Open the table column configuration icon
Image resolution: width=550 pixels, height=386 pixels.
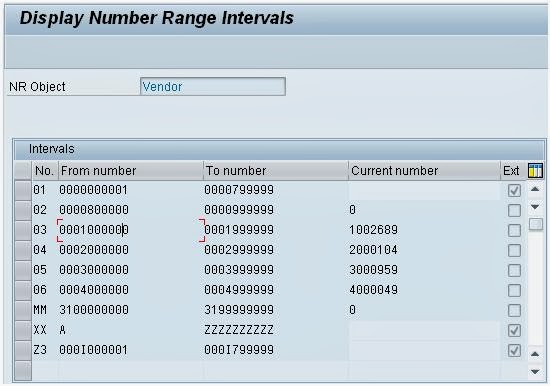point(535,171)
